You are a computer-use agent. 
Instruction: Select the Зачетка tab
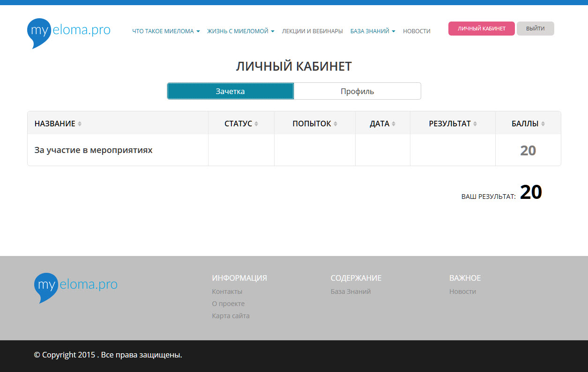(x=230, y=91)
